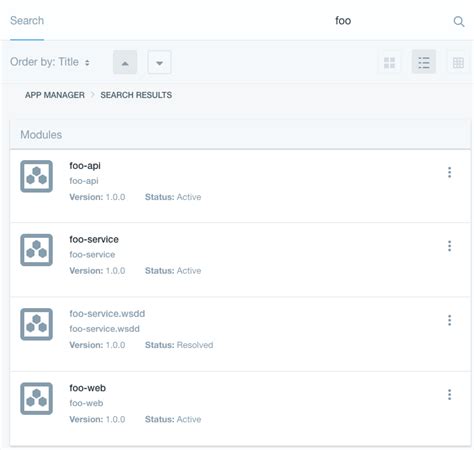Click the magnifying glass search icon
Screen dimensions: 474x450
pyautogui.click(x=459, y=21)
